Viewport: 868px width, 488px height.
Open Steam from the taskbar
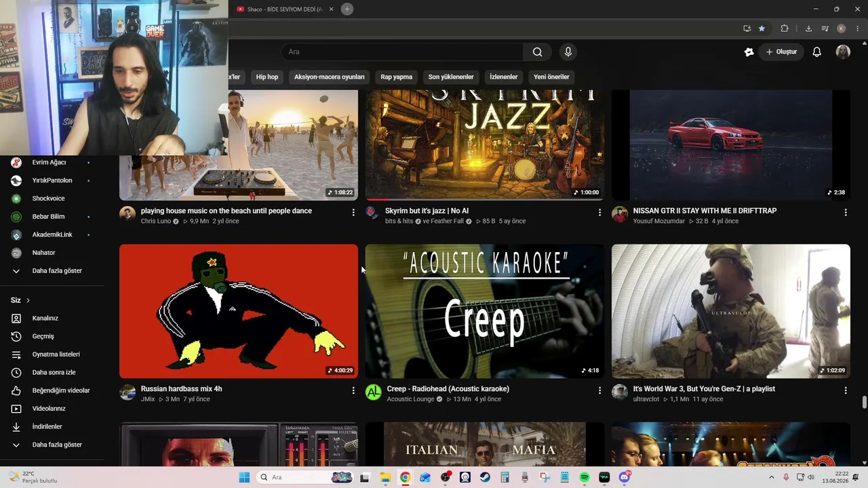point(485,478)
